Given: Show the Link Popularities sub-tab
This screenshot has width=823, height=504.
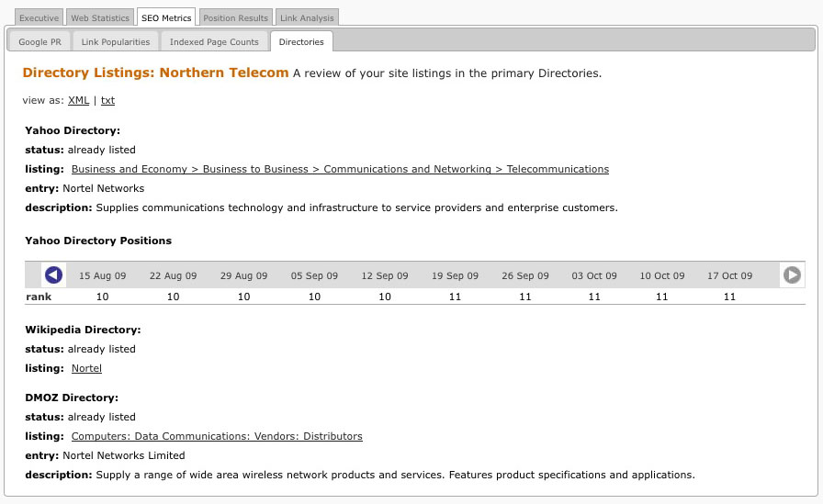Looking at the screenshot, I should pos(116,42).
